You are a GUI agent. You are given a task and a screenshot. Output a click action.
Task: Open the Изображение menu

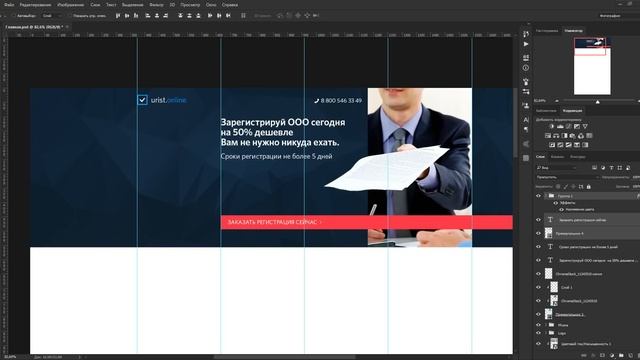[x=70, y=4]
